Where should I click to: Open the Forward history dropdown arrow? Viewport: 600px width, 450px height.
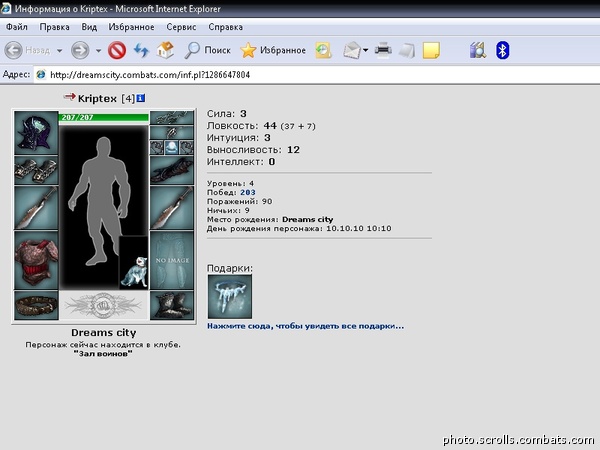click(98, 51)
